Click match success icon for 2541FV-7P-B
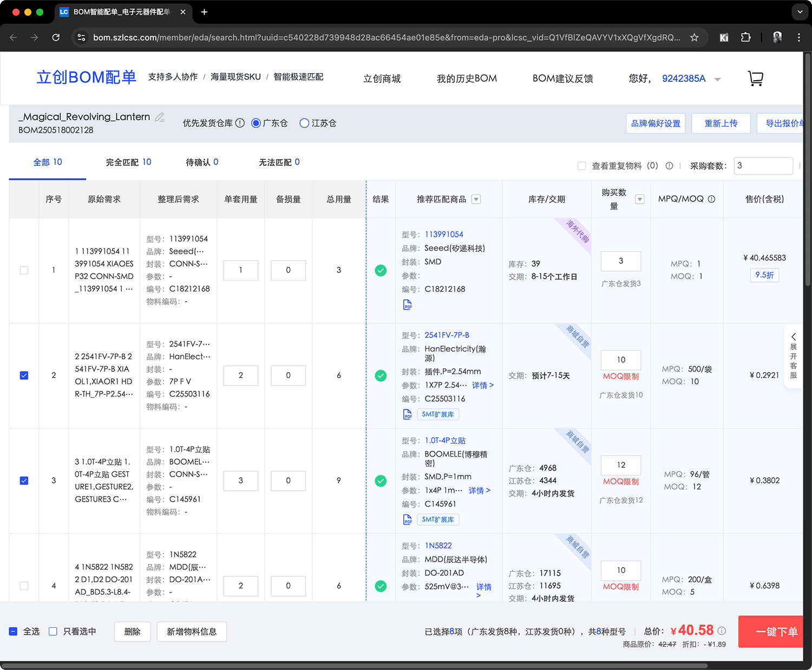 coord(381,375)
